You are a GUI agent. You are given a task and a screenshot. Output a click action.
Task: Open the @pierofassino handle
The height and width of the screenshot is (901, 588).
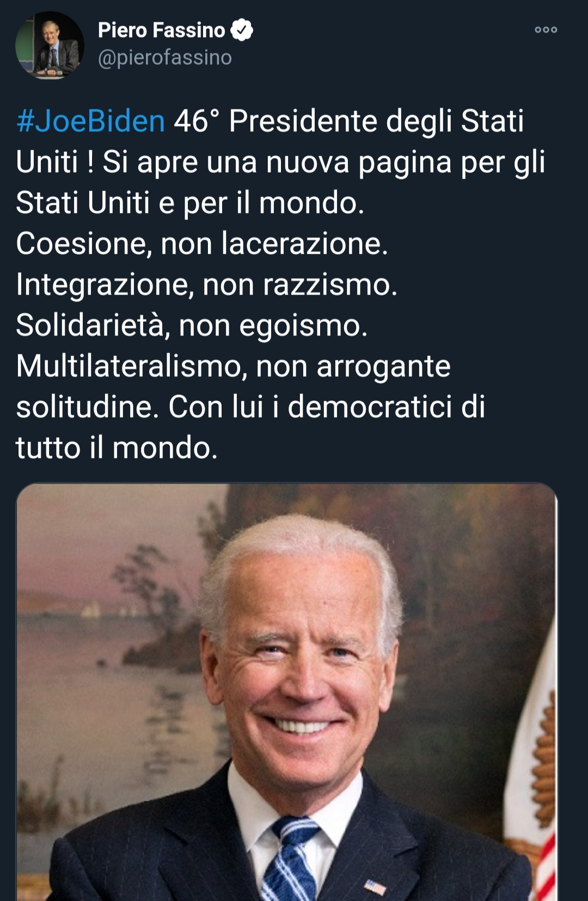coord(164,57)
